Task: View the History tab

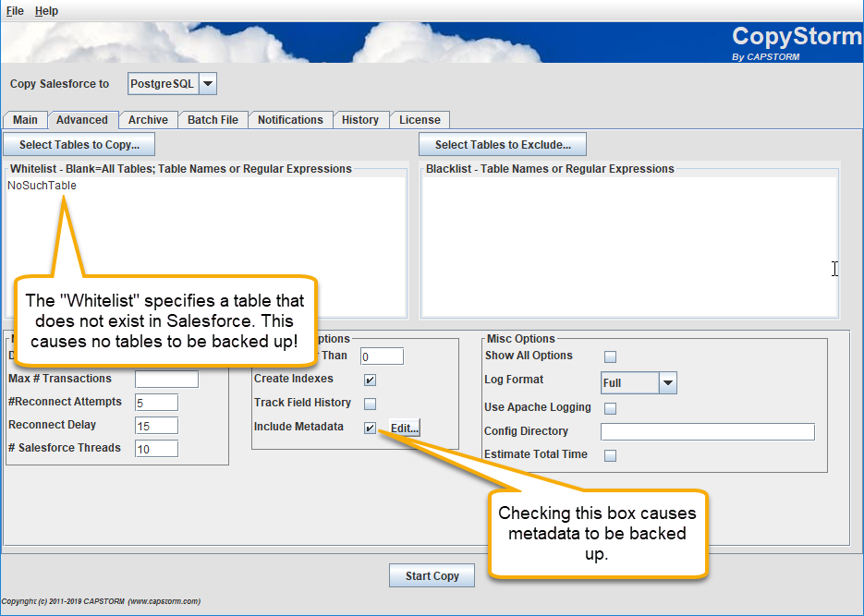Action: [x=360, y=120]
